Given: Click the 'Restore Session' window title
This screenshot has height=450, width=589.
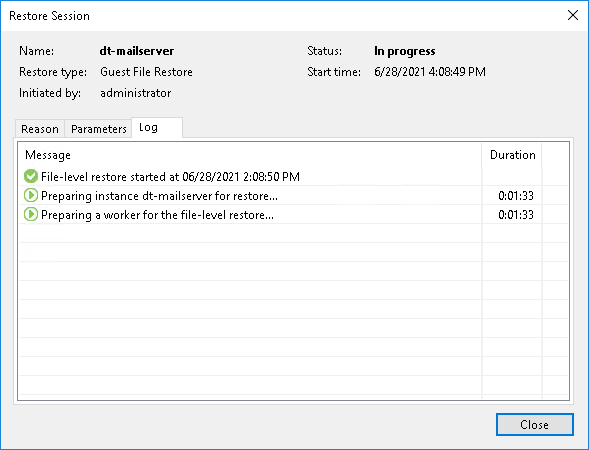Looking at the screenshot, I should coord(49,16).
